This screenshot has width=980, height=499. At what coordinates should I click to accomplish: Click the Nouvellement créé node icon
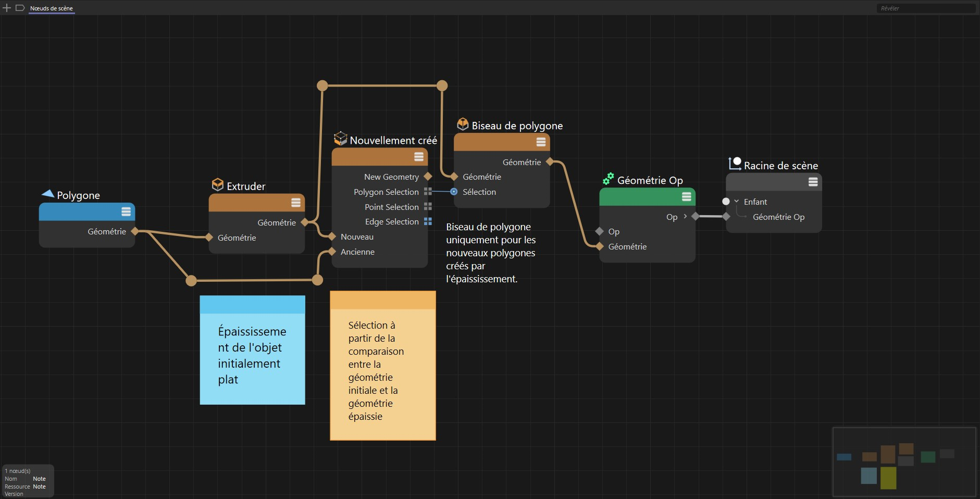(340, 139)
